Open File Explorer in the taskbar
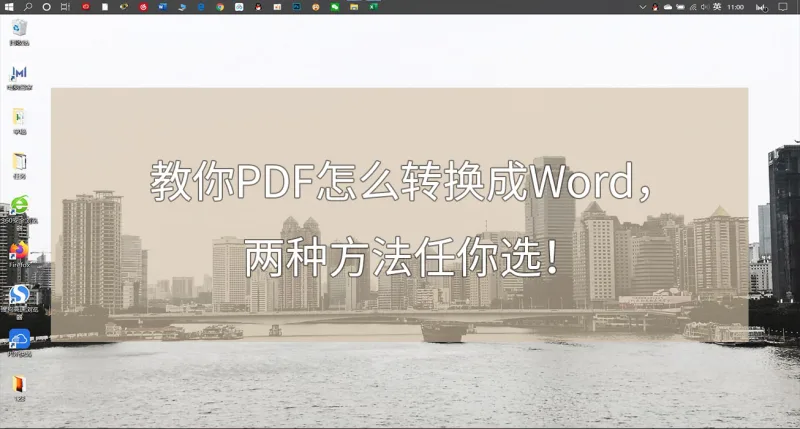Image resolution: width=800 pixels, height=429 pixels. (x=354, y=7)
